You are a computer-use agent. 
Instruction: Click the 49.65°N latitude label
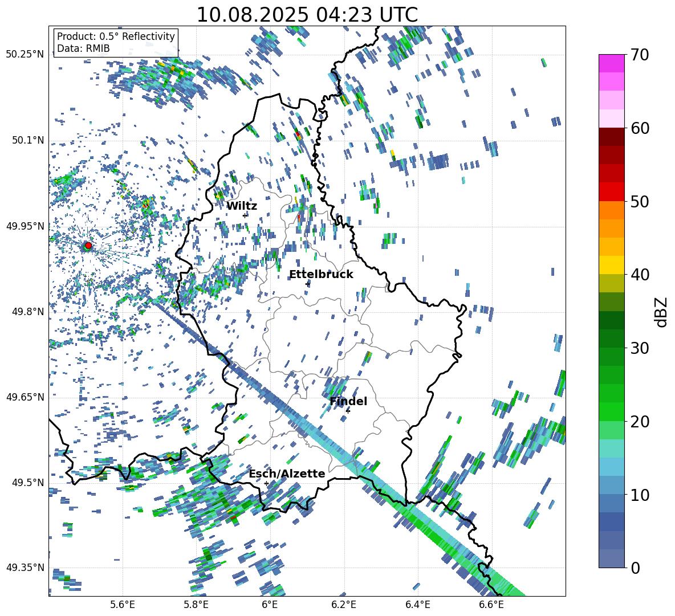click(25, 397)
